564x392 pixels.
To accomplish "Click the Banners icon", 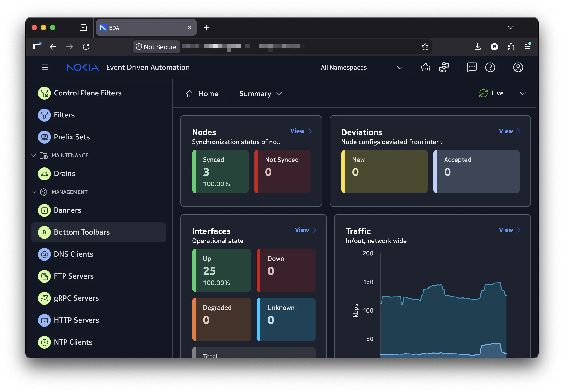I will pos(44,210).
